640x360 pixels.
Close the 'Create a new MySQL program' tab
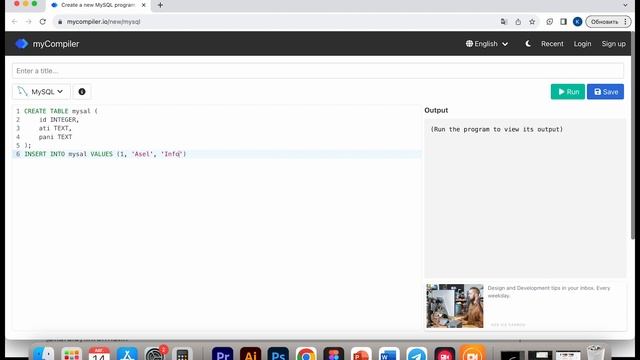143,5
